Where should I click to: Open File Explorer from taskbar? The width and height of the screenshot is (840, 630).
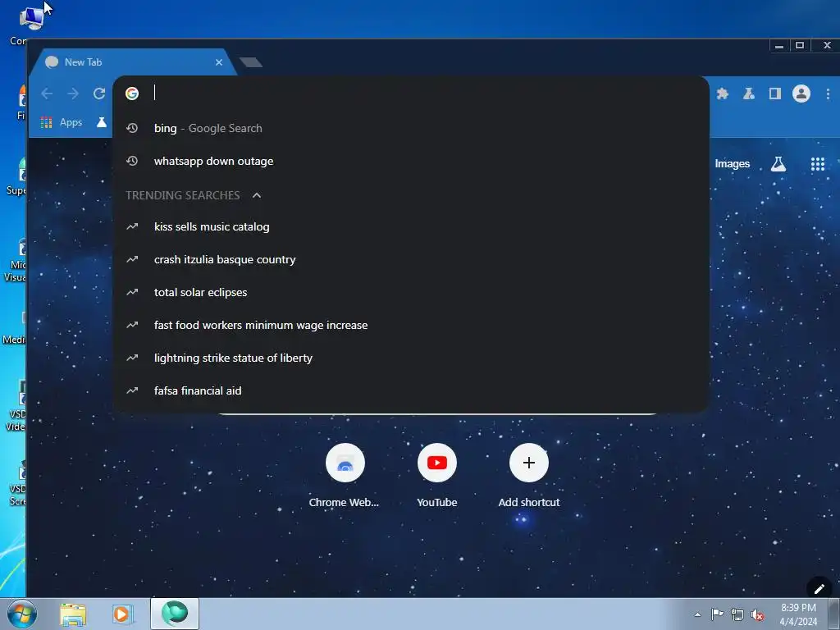73,614
